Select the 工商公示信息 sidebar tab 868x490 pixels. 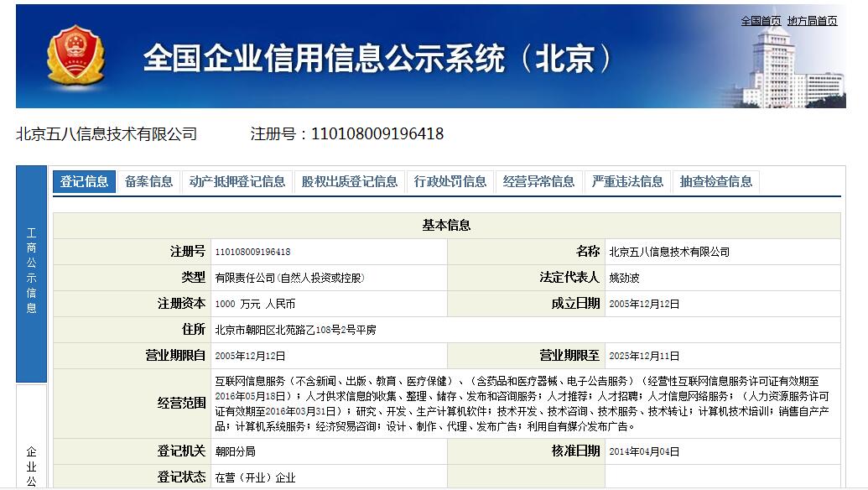32,274
